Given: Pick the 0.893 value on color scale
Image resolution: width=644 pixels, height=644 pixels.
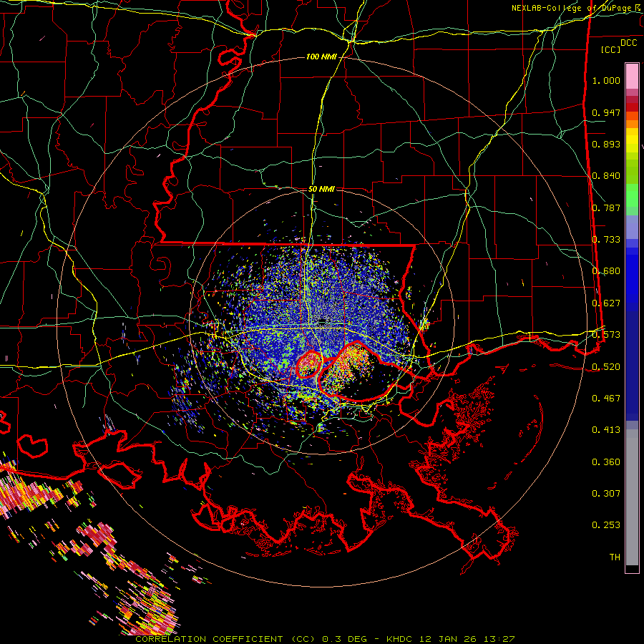Looking at the screenshot, I should 606,144.
